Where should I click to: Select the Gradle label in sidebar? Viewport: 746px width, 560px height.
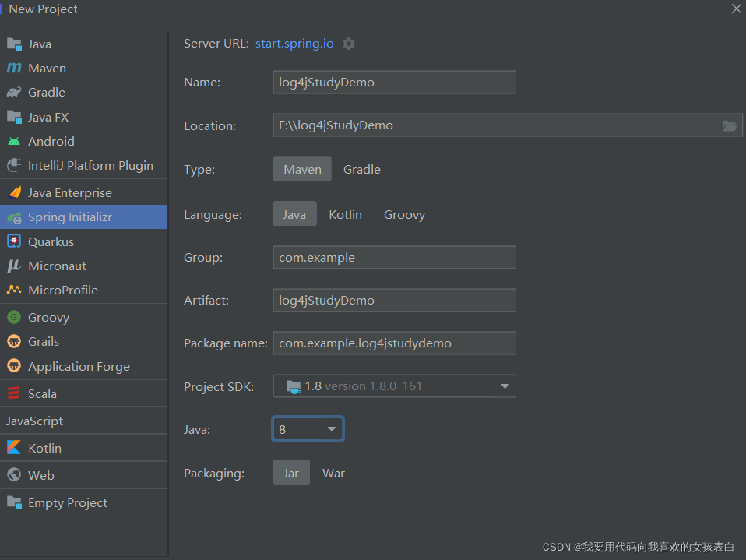(47, 93)
